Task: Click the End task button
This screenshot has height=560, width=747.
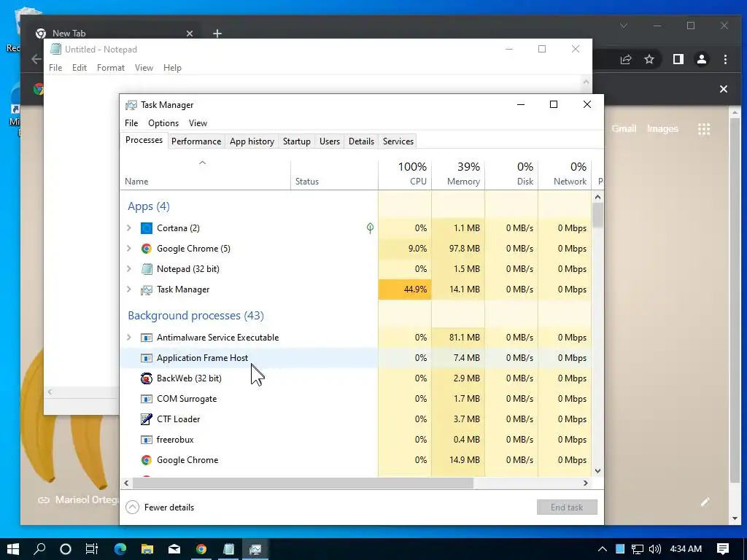Action: coord(567,507)
